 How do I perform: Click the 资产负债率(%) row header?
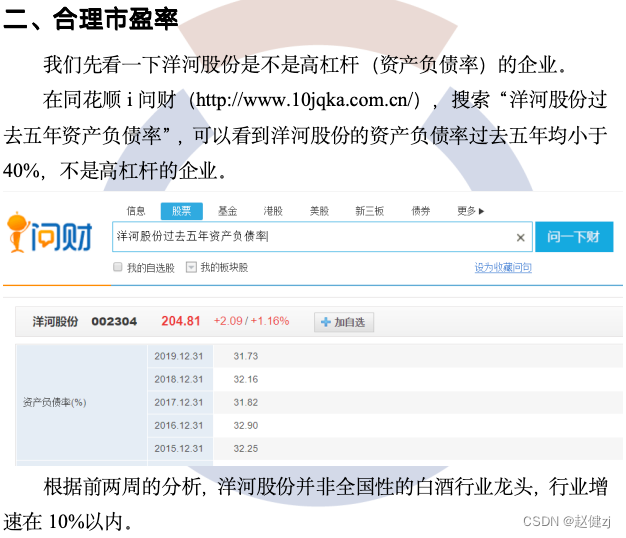click(x=81, y=402)
